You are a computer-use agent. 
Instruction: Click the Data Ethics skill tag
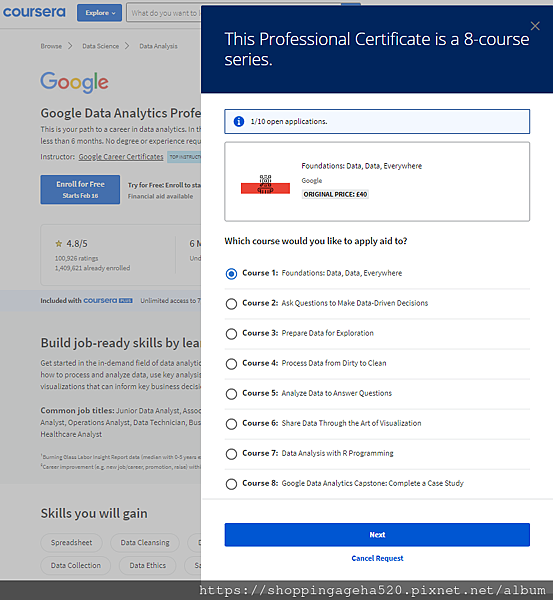pyautogui.click(x=147, y=566)
